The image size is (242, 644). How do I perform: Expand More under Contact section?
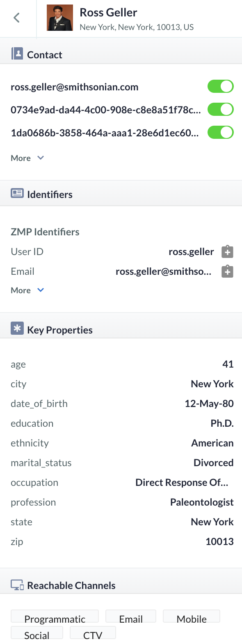point(27,158)
